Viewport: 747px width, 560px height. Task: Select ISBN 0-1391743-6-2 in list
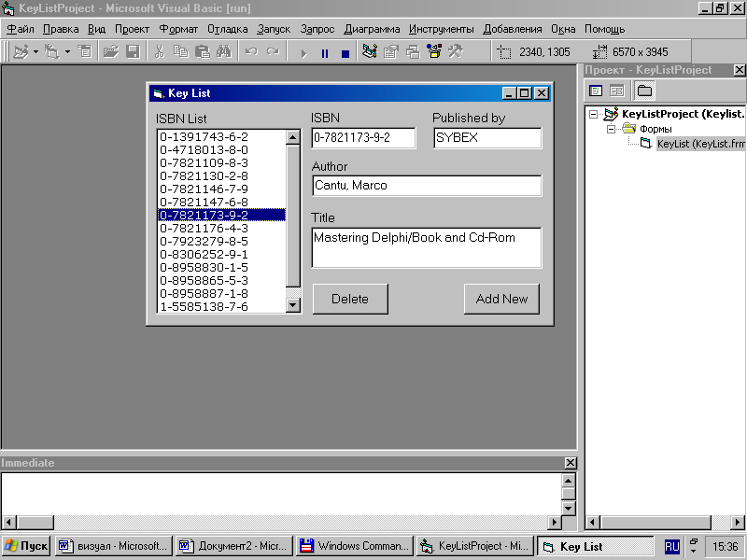pos(221,137)
